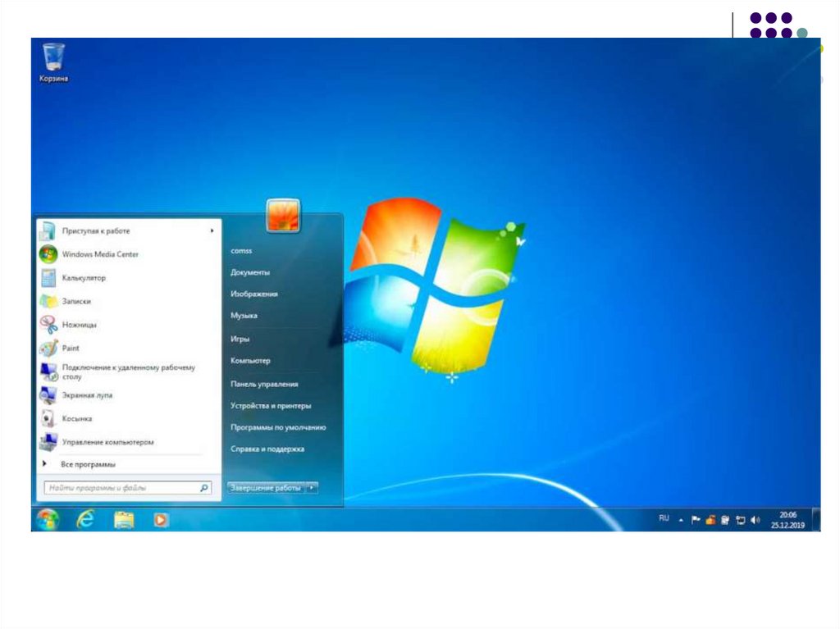
Task: Open Устройства и принтеры
Action: coord(271,406)
